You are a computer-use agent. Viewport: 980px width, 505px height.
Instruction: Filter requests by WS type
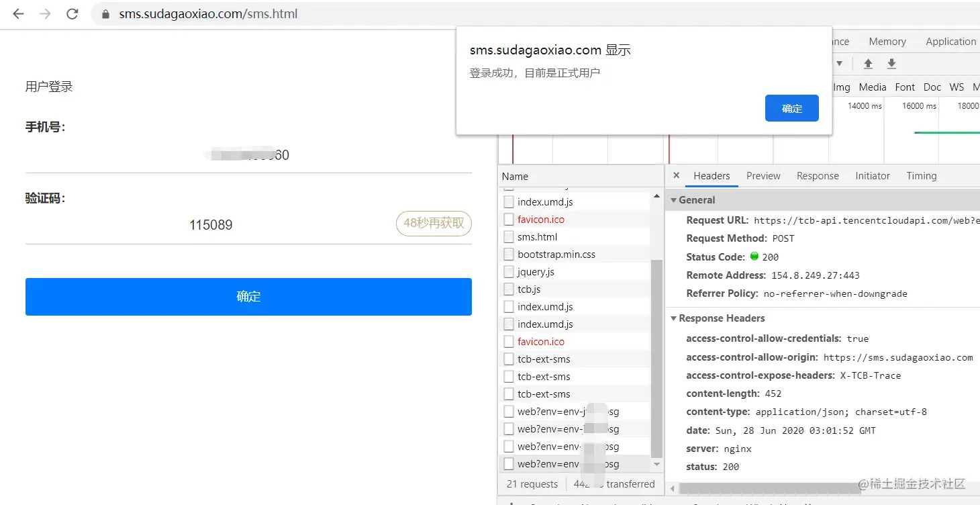click(x=957, y=87)
